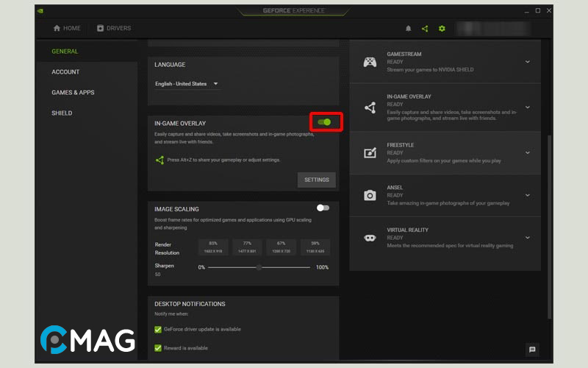Viewport: 588px width, 368px height.
Task: Close the GeForce Experience window
Action: (x=548, y=11)
